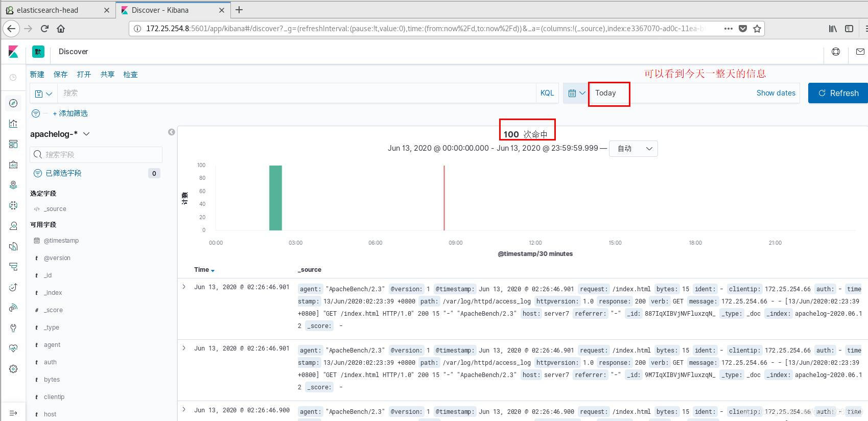Click Today date range selector

(x=605, y=93)
